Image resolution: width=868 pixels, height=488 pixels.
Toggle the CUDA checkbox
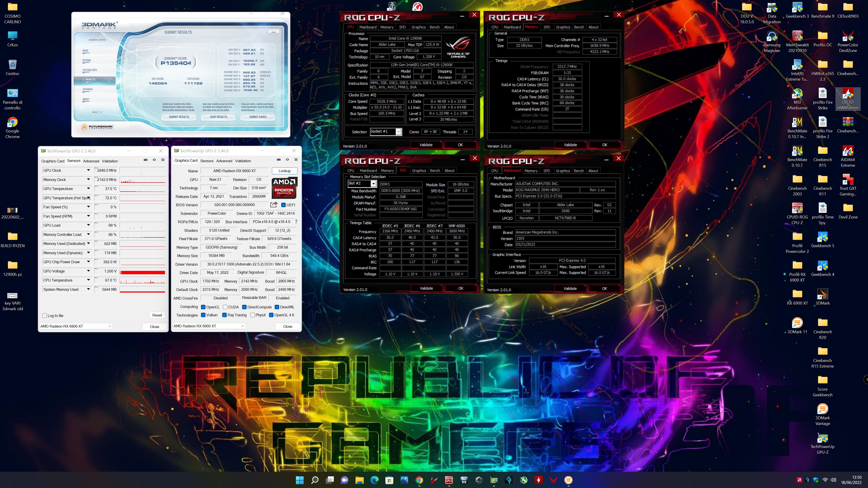click(225, 307)
